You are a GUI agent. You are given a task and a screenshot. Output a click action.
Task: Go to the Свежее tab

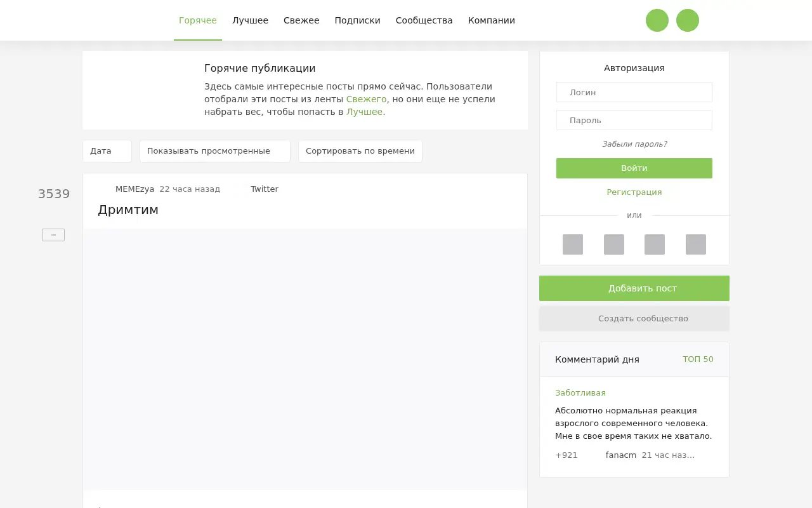tap(301, 20)
